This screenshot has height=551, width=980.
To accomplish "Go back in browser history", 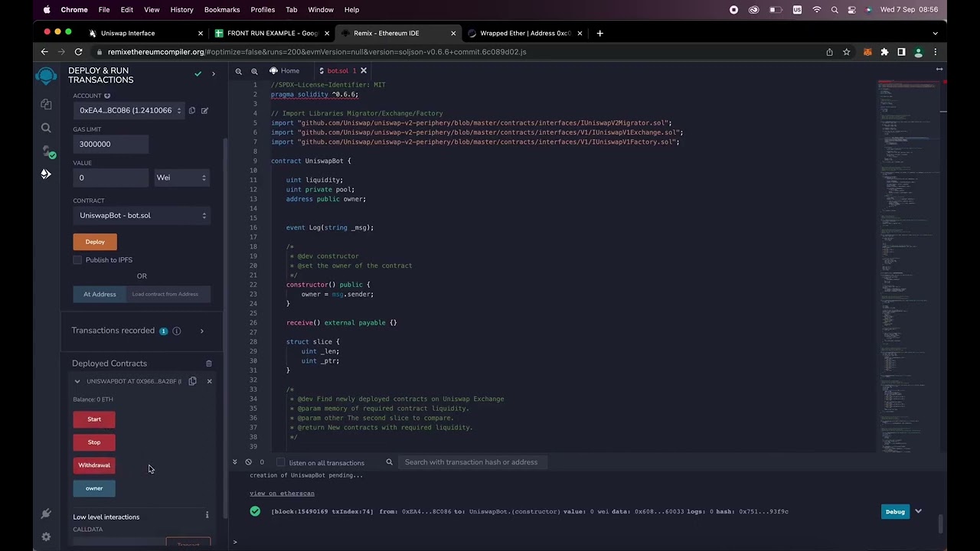I will [x=44, y=52].
